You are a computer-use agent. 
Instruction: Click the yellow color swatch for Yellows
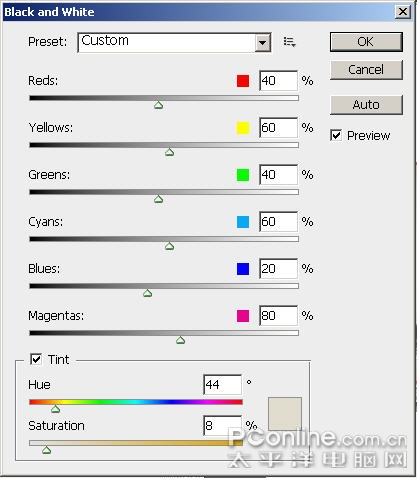pos(243,128)
